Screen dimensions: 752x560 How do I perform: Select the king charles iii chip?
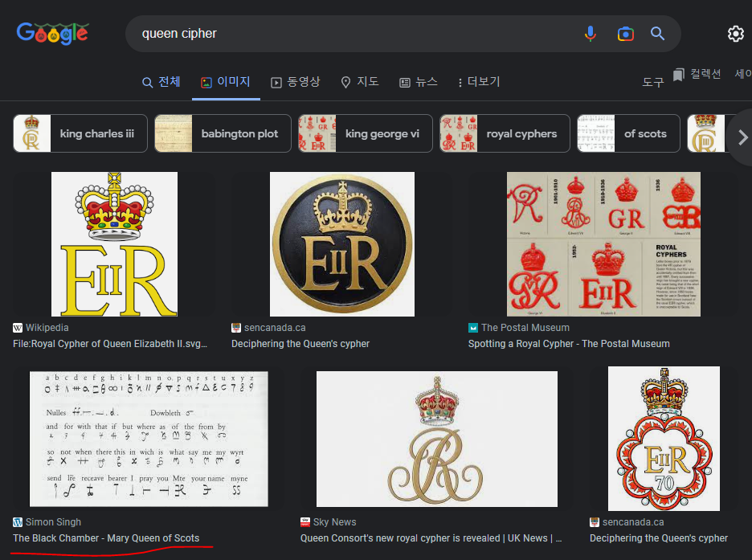(80, 133)
